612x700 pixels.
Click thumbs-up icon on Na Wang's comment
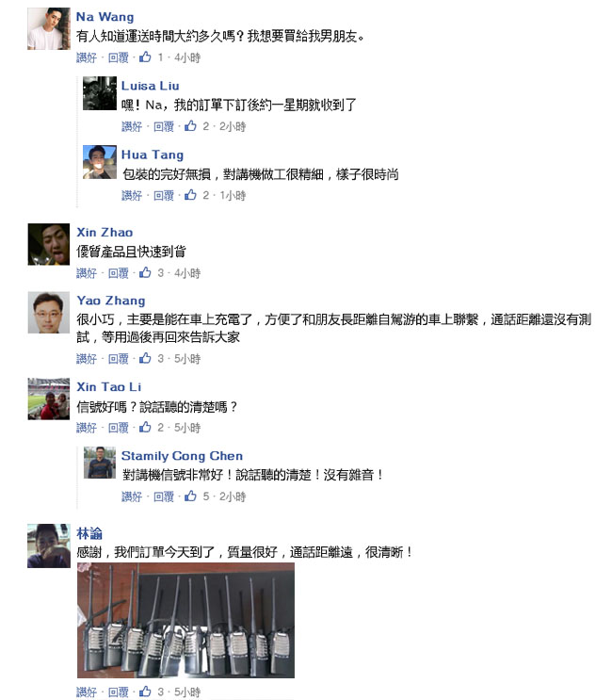(x=145, y=57)
